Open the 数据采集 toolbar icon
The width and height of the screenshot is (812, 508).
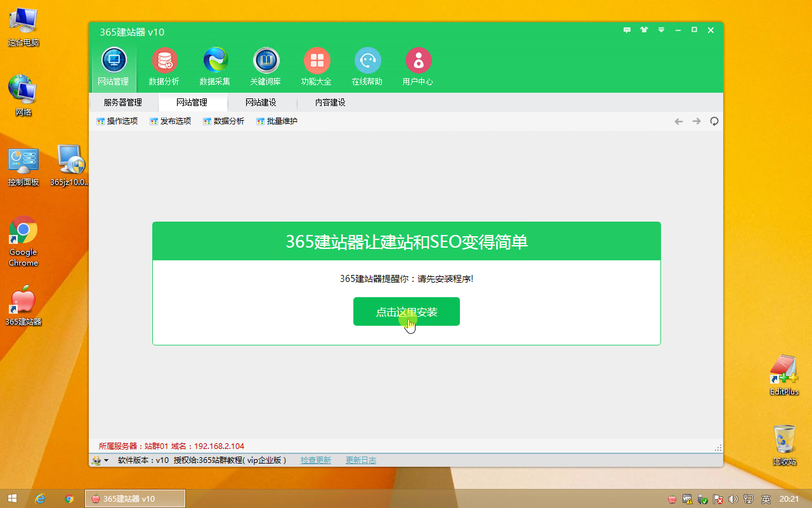[x=215, y=67]
